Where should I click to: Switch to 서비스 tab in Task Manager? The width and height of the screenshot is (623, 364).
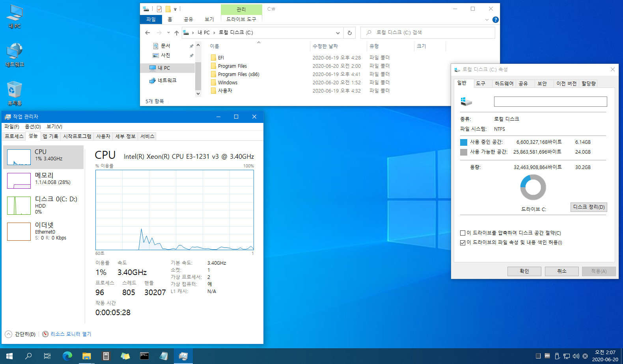[147, 136]
